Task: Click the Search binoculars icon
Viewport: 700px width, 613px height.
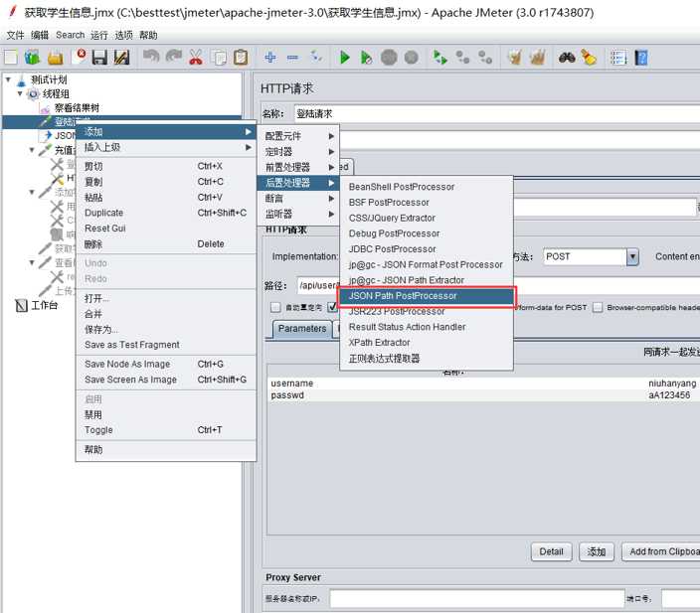Action: pos(567,58)
